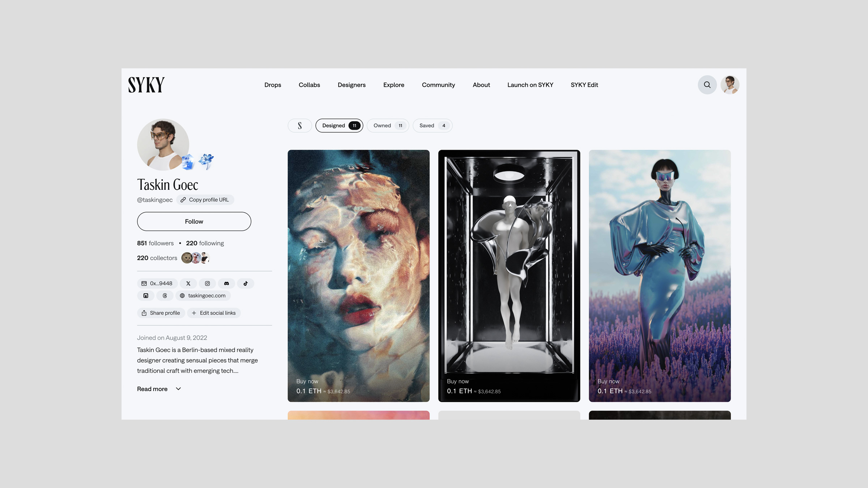The width and height of the screenshot is (868, 488).
Task: Toggle the Follow button for Taskin Goec
Action: pyautogui.click(x=194, y=221)
